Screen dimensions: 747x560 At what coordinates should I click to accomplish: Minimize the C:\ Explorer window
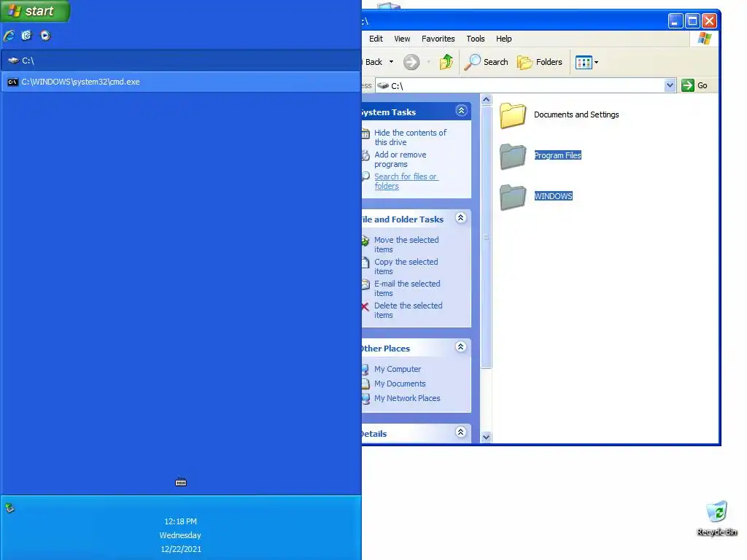tap(675, 21)
